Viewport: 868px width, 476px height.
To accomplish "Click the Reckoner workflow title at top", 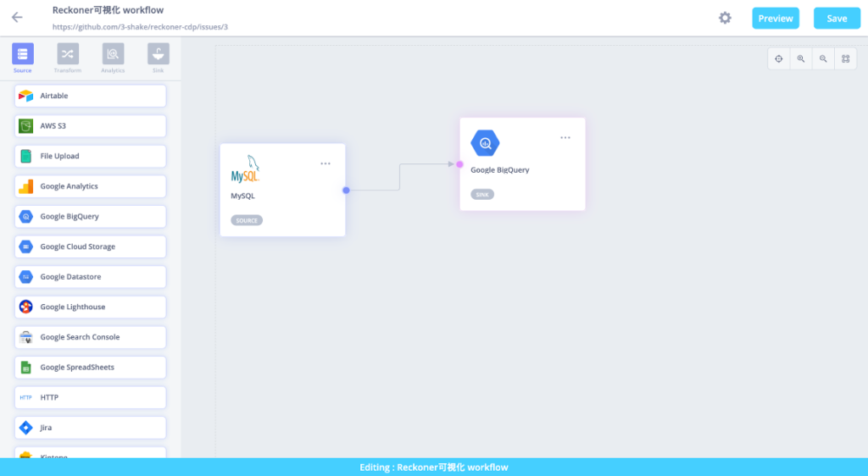I will point(108,10).
